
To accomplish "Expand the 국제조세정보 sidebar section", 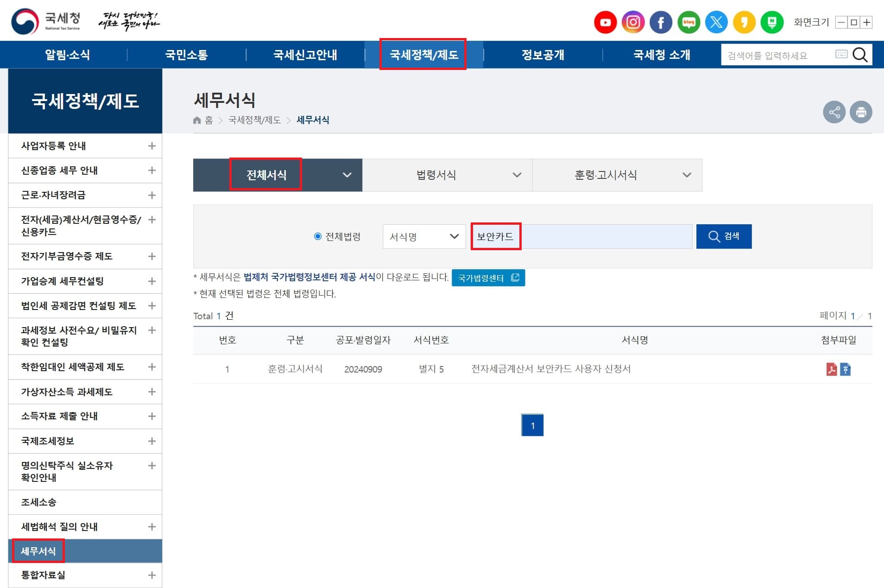I will pyautogui.click(x=152, y=441).
